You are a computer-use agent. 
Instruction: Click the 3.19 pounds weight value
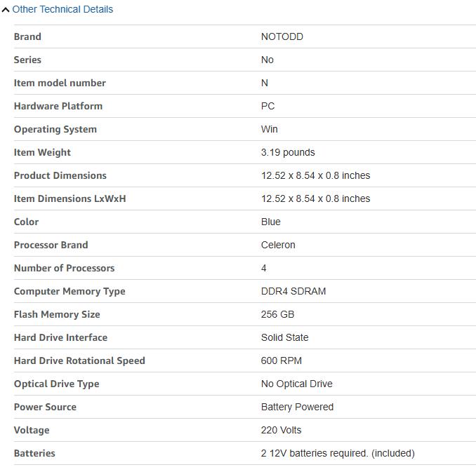pyautogui.click(x=288, y=152)
